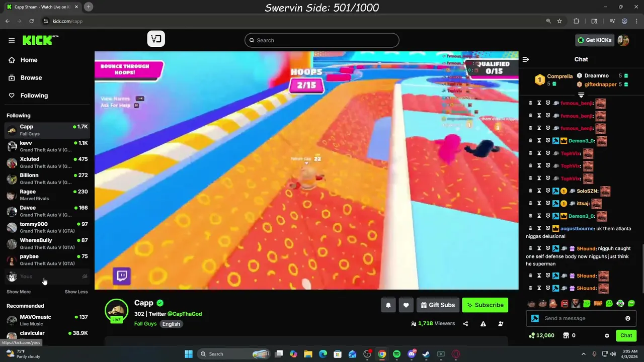Open the browser zoom magnifier icon

(548, 21)
